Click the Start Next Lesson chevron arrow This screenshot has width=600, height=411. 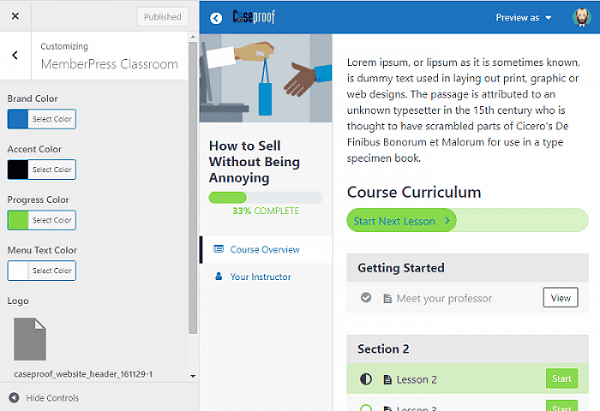(447, 220)
